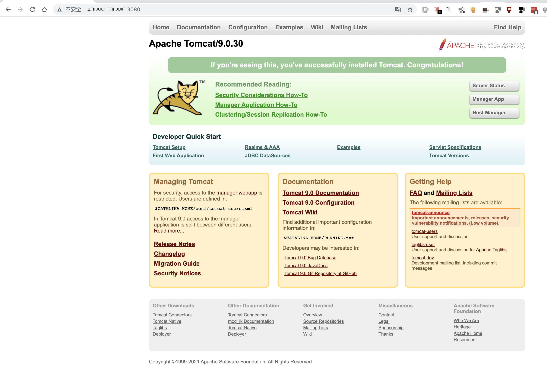The image size is (547, 392).
Task: Click the home icon in toolbar
Action: (44, 9)
